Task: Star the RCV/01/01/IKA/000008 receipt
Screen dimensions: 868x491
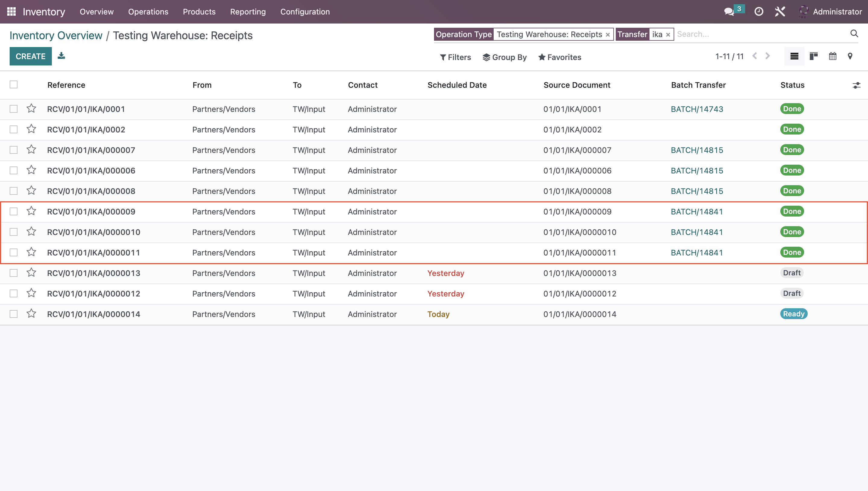Action: click(x=31, y=191)
